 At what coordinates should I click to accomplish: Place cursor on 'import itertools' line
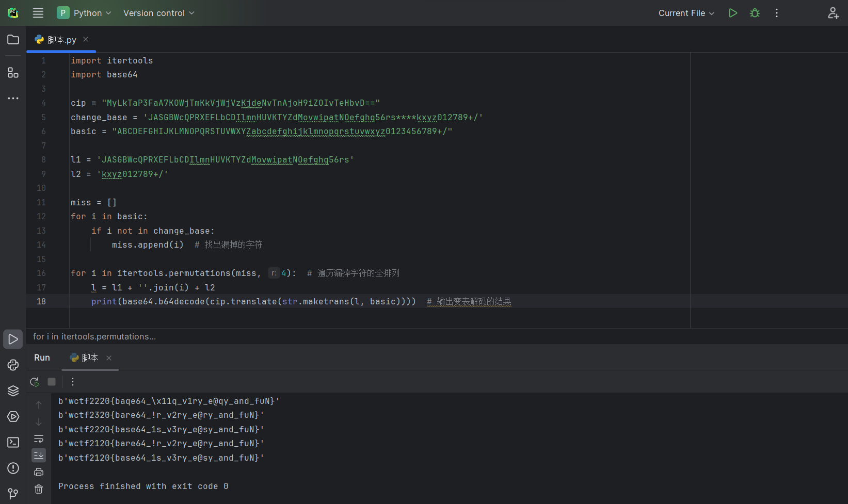tap(112, 60)
